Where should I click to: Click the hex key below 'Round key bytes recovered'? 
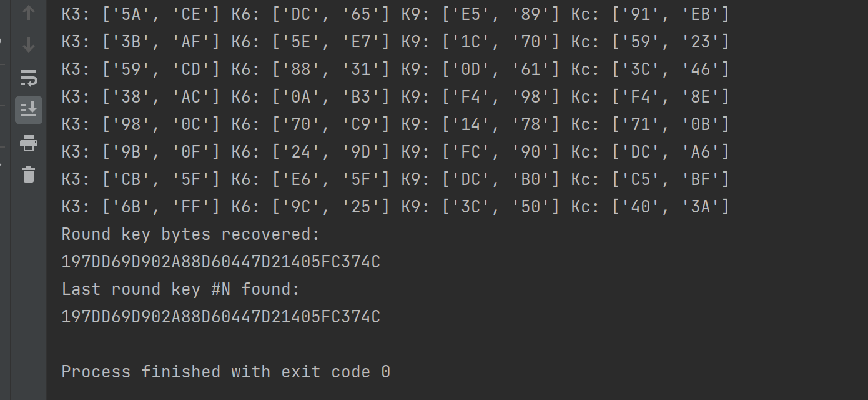pos(220,262)
